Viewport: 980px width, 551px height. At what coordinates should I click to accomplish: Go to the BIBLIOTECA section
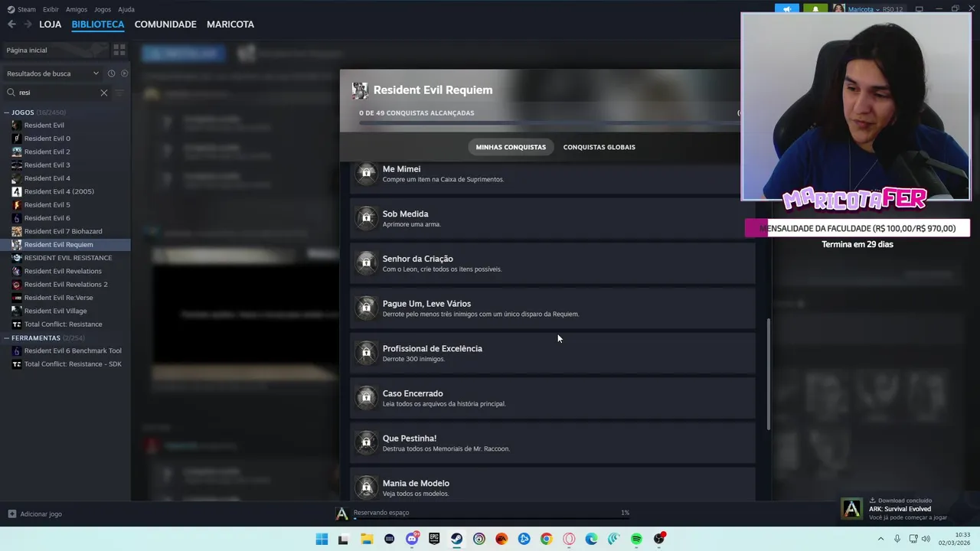tap(98, 24)
